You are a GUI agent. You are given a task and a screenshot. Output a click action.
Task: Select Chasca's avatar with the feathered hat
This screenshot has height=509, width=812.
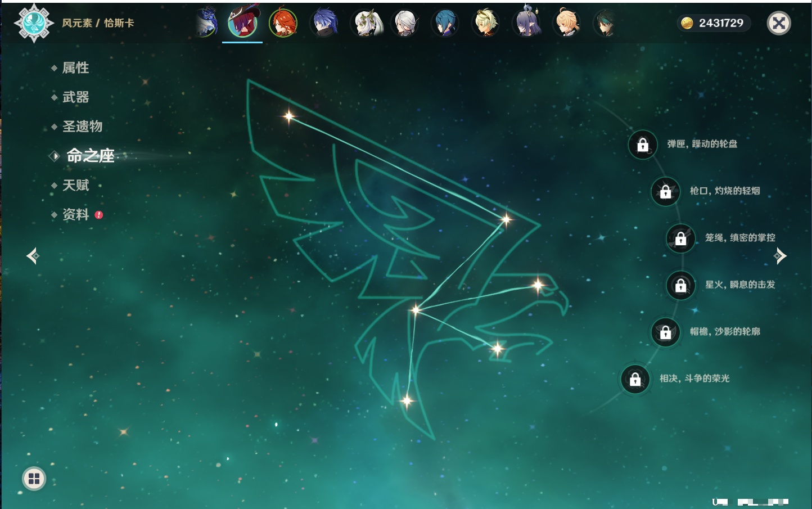[242, 22]
